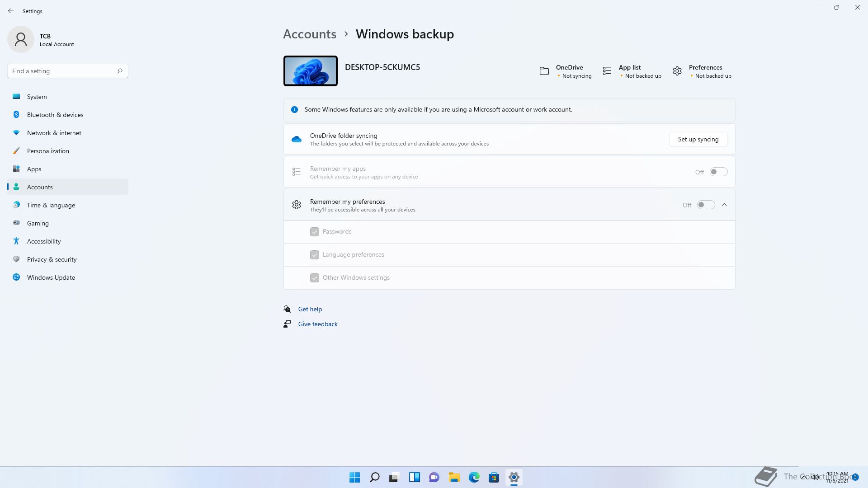This screenshot has height=488, width=868.
Task: Toggle the Passwords checkbox
Action: 315,232
